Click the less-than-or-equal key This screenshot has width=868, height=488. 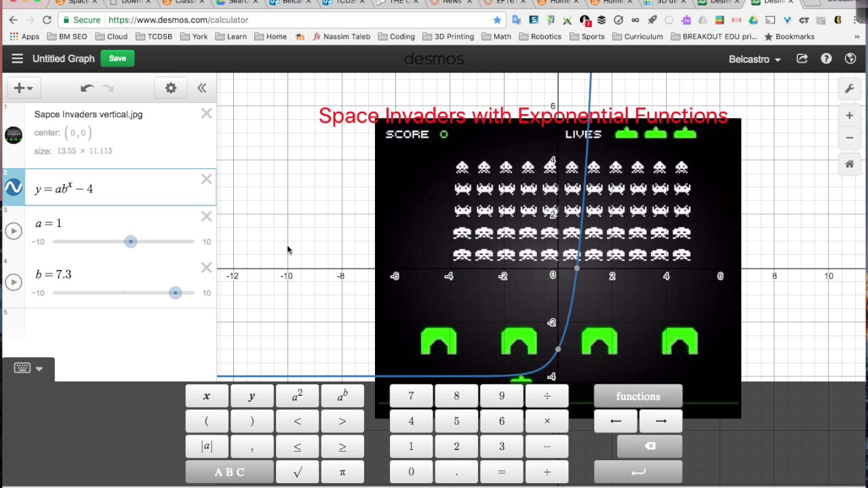(297, 447)
